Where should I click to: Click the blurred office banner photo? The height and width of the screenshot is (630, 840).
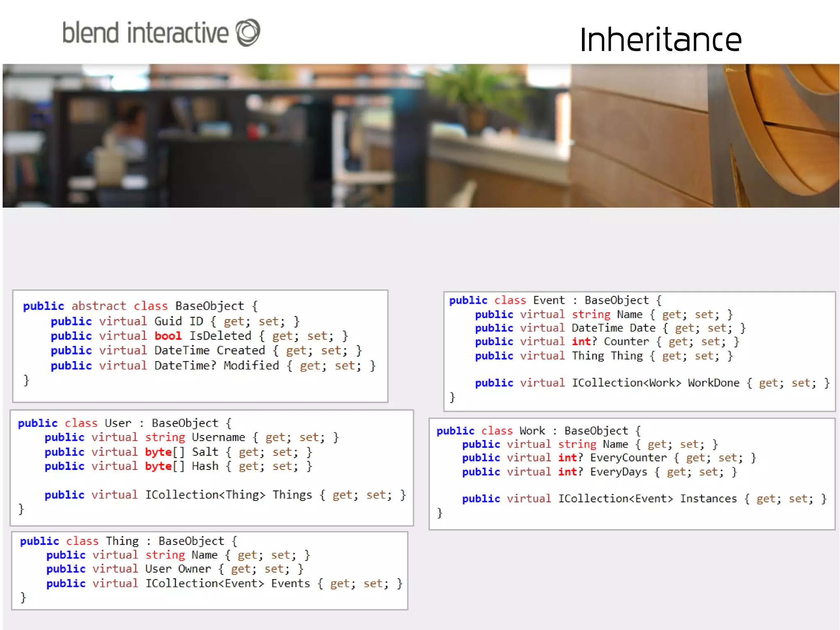(421, 135)
